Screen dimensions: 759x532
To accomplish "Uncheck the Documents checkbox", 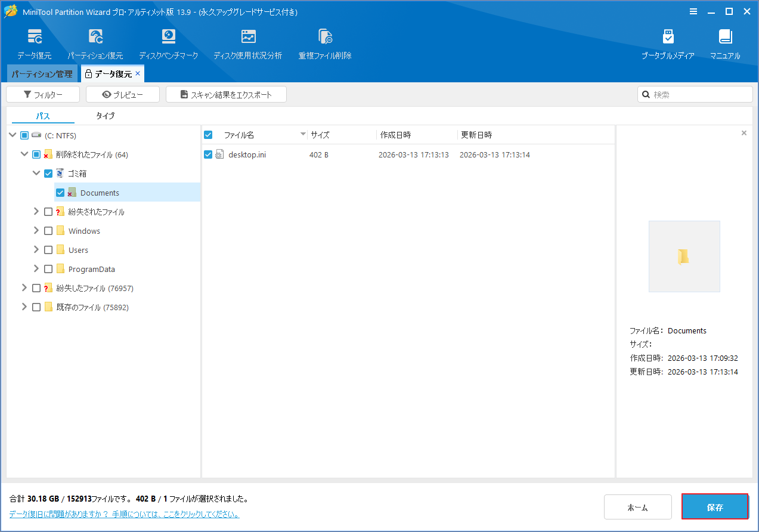I will (x=60, y=193).
